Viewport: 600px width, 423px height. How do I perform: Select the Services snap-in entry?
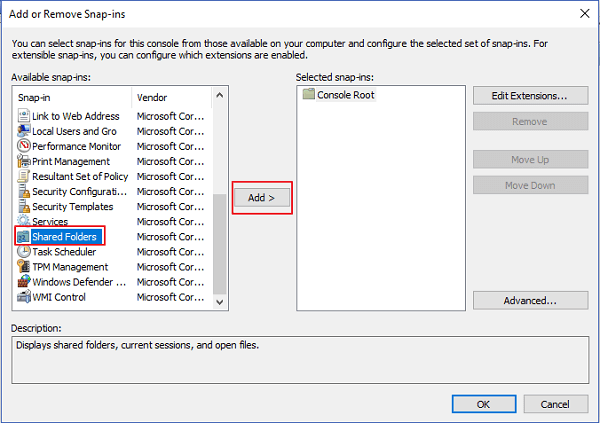point(50,222)
